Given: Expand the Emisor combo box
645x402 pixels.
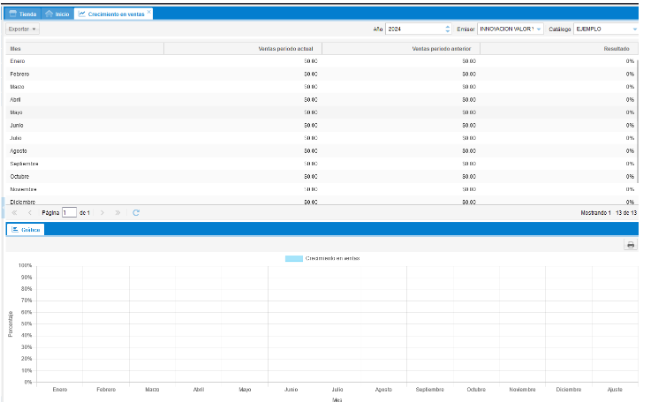Looking at the screenshot, I should (x=538, y=29).
